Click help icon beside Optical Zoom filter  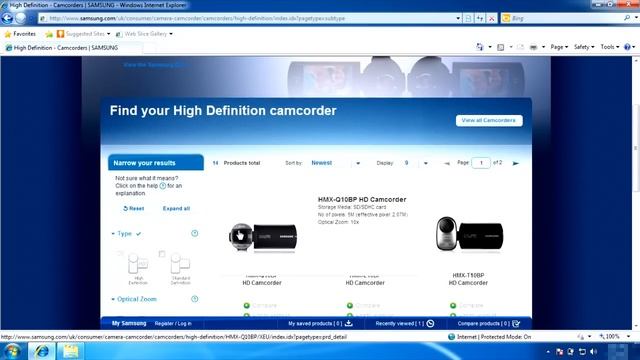(195, 299)
